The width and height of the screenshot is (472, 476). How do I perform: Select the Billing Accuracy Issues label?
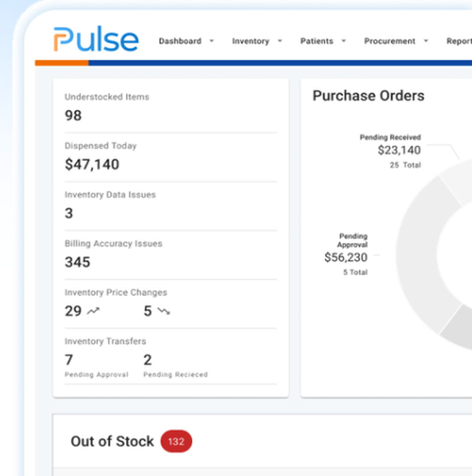click(113, 244)
